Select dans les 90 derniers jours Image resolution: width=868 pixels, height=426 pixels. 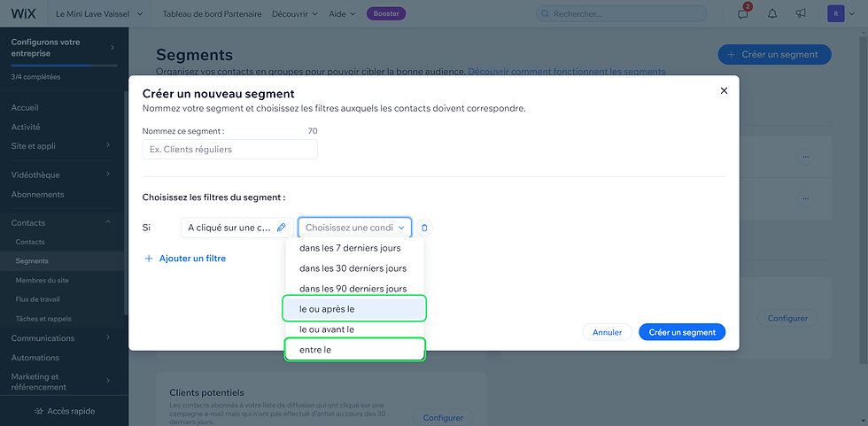tap(355, 289)
